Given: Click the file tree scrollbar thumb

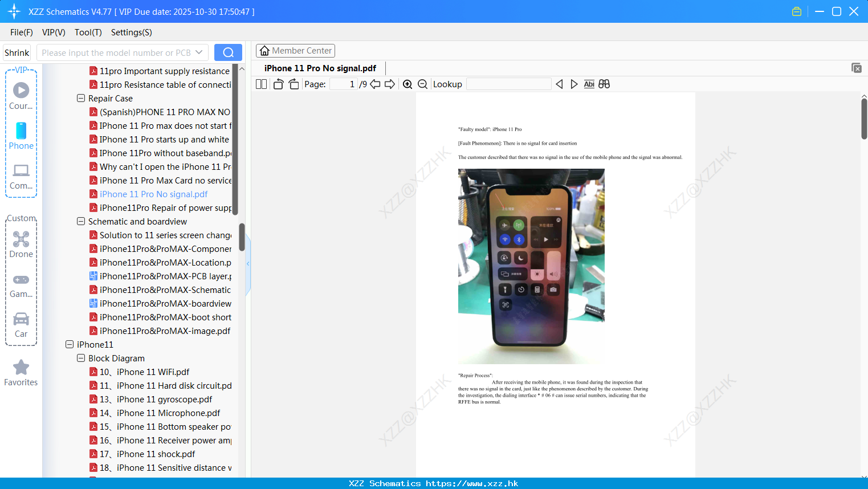Looking at the screenshot, I should click(242, 237).
